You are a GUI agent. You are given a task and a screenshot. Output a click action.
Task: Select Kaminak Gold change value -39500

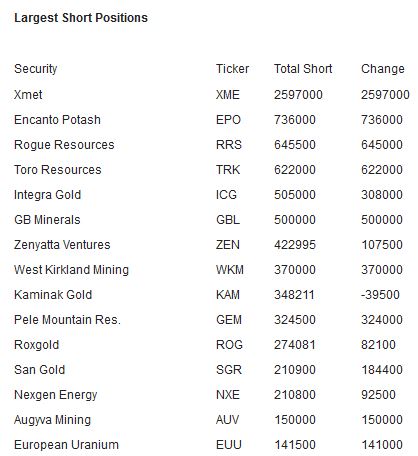click(380, 295)
